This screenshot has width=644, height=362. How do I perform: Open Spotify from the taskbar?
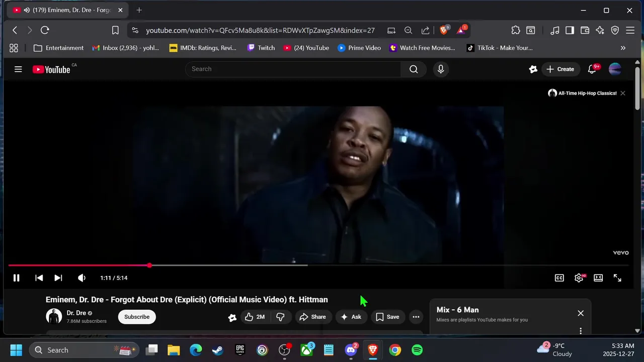point(417,350)
